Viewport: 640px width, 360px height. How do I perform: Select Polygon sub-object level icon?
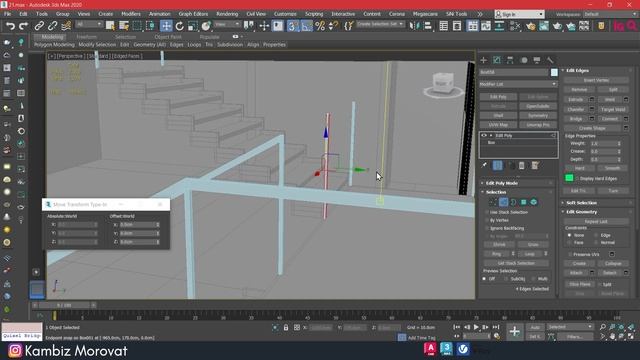(524, 202)
